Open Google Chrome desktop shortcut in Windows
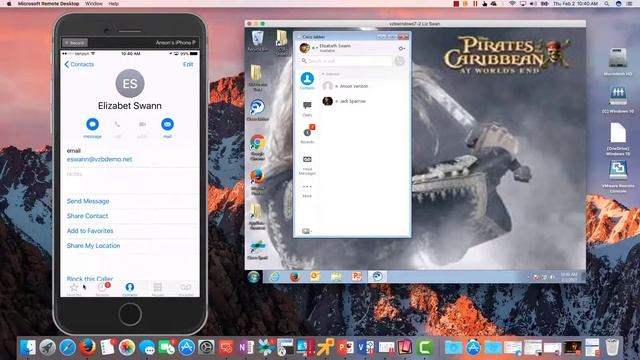Screen dimensions: 640x360 258,147
